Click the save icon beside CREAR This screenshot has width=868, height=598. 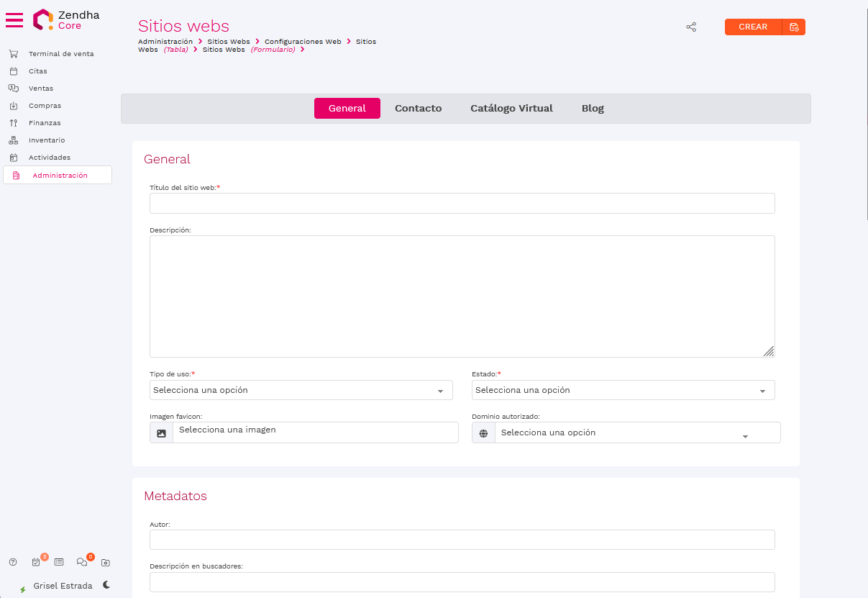coord(794,27)
